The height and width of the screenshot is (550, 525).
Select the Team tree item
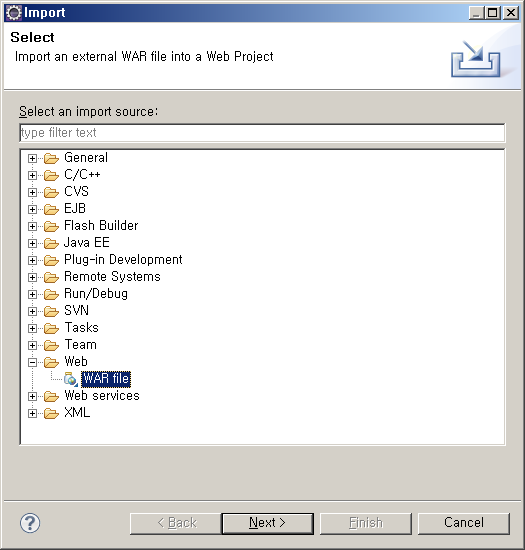[x=81, y=345]
